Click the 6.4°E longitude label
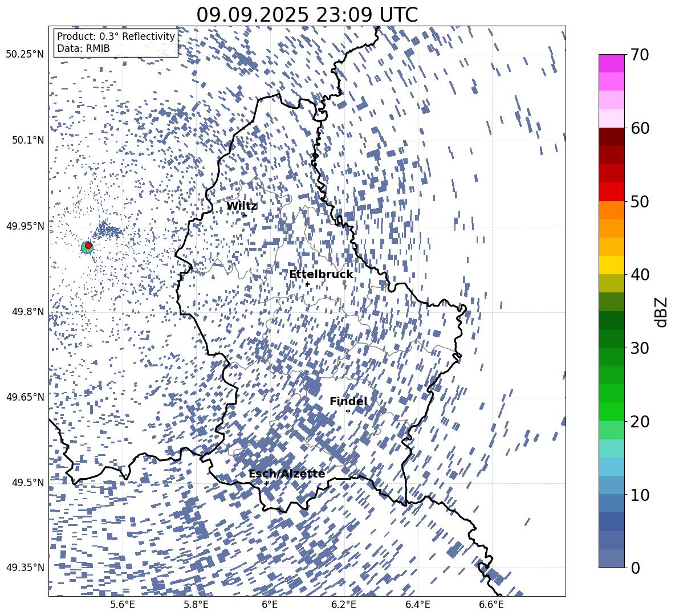Screen dimensions: 675x616 point(417,605)
